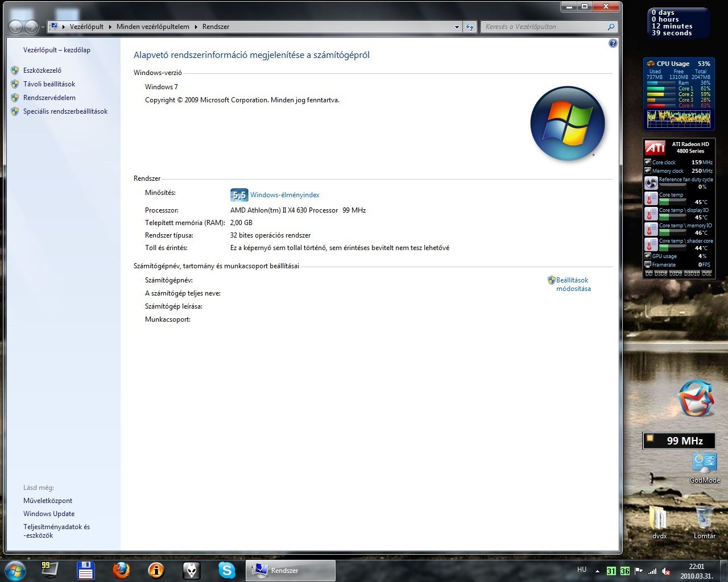The height and width of the screenshot is (582, 728).
Task: Open Skype from the taskbar
Action: [226, 570]
